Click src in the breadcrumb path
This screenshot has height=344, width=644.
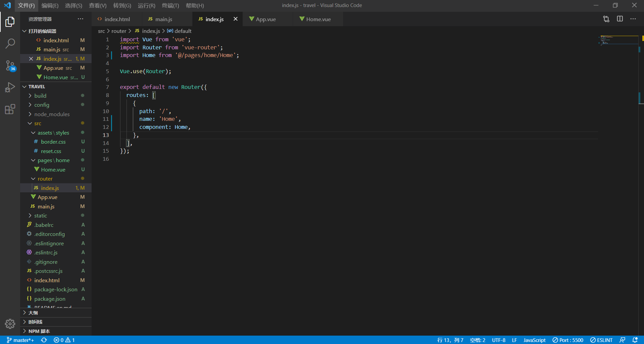[101, 31]
